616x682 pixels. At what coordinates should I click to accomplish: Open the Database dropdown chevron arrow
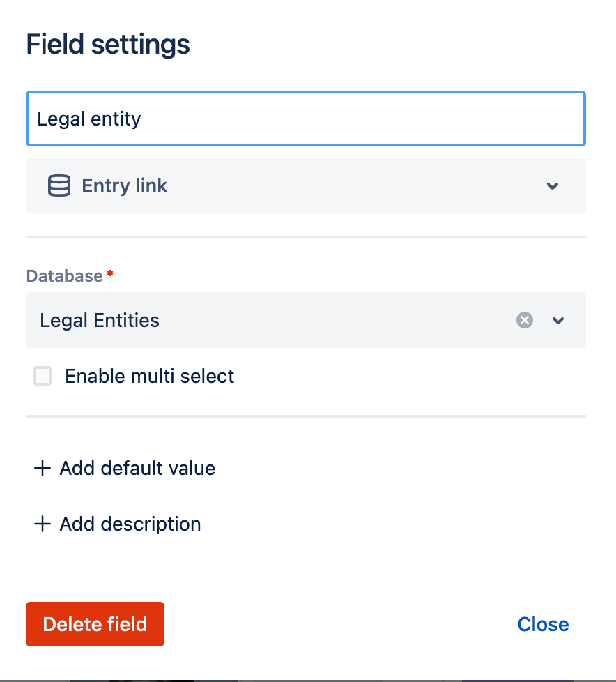(x=558, y=321)
